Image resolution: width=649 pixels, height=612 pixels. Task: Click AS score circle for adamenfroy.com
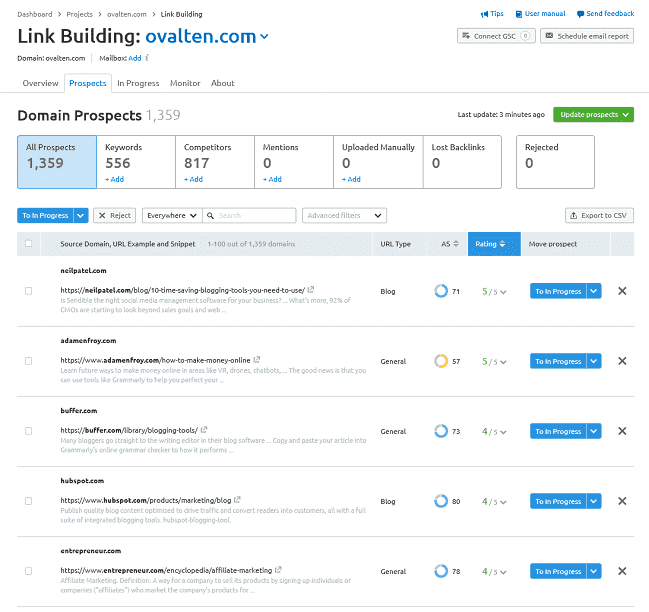point(441,361)
